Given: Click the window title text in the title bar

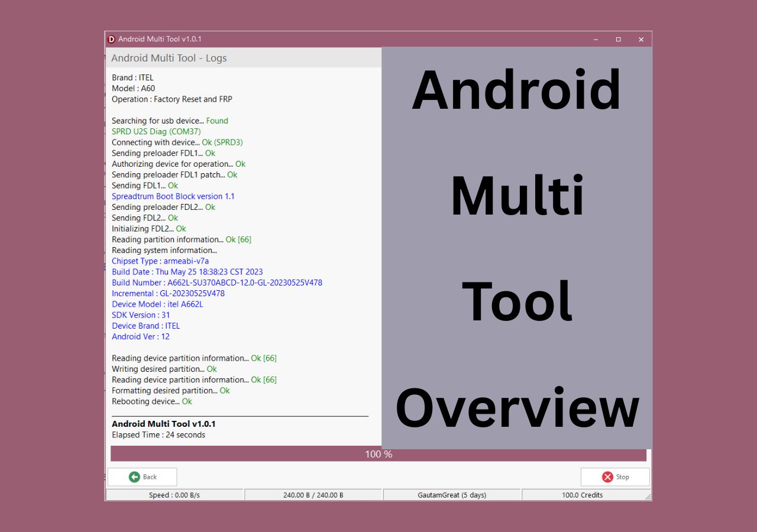Looking at the screenshot, I should tap(160, 39).
